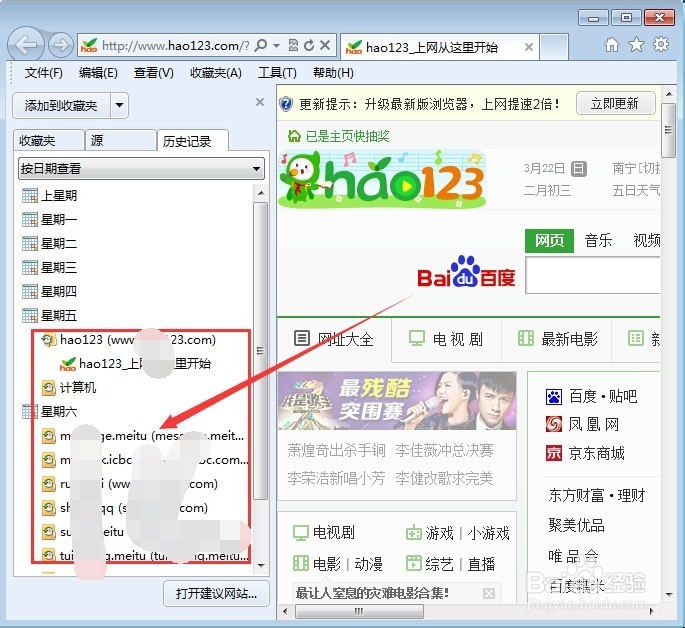Close the 最让人窒息的灾难电影合集 banner

click(489, 593)
